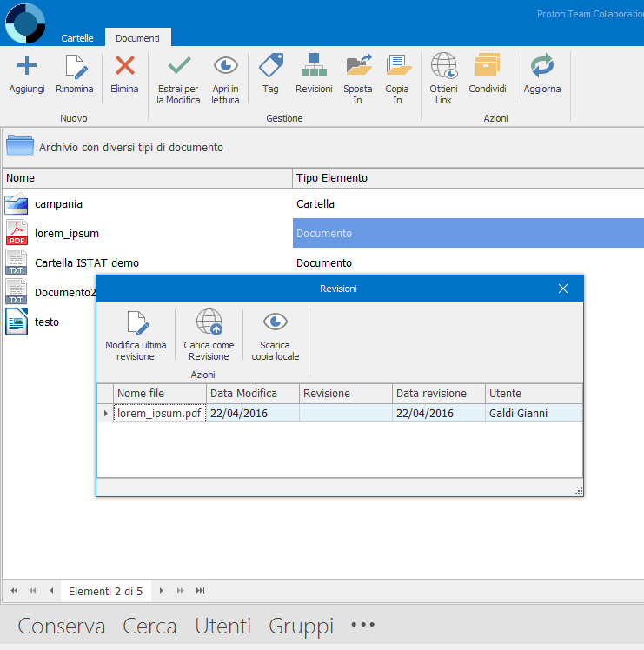This screenshot has height=650, width=644.
Task: Select Estrai per la Modifica checkmark
Action: point(179,65)
